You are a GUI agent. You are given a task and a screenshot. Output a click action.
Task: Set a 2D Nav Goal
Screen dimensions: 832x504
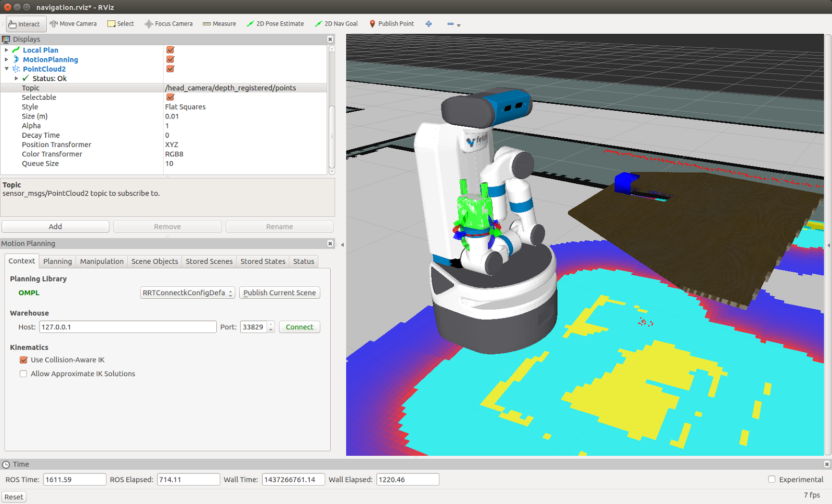point(336,23)
